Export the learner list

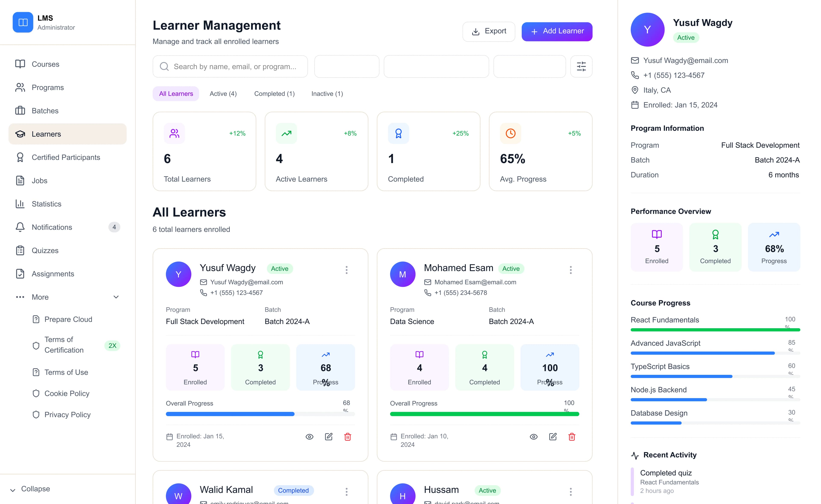[x=488, y=31]
